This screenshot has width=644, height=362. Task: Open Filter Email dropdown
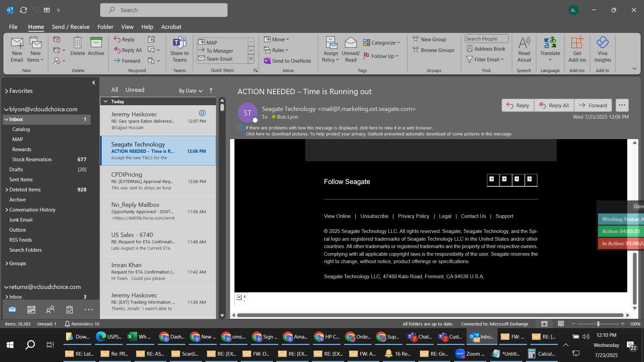[485, 59]
